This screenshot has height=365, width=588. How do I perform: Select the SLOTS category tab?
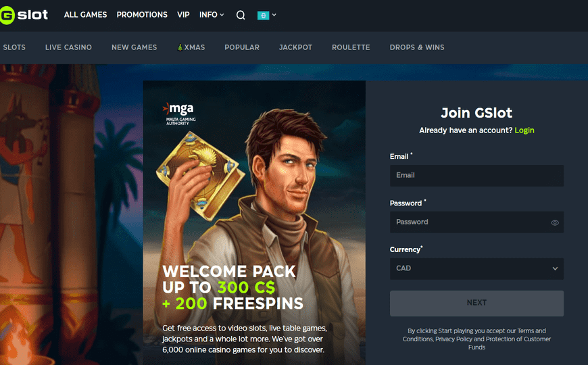pos(14,47)
